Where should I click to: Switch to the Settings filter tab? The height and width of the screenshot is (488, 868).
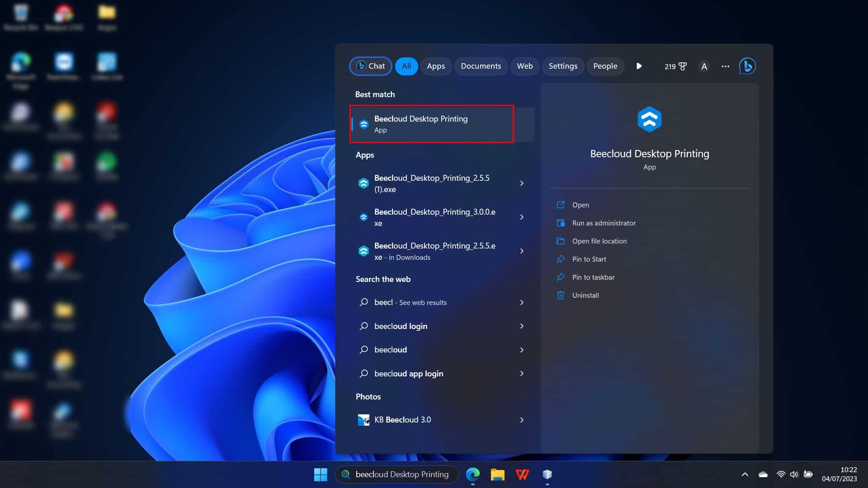coord(563,66)
